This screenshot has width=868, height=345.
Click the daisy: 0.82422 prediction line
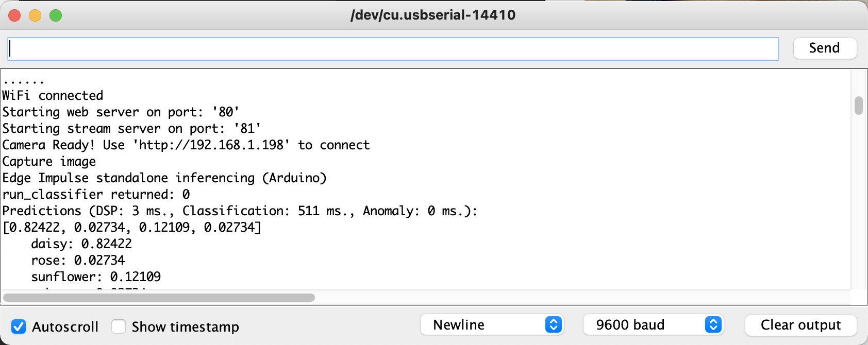tap(81, 244)
